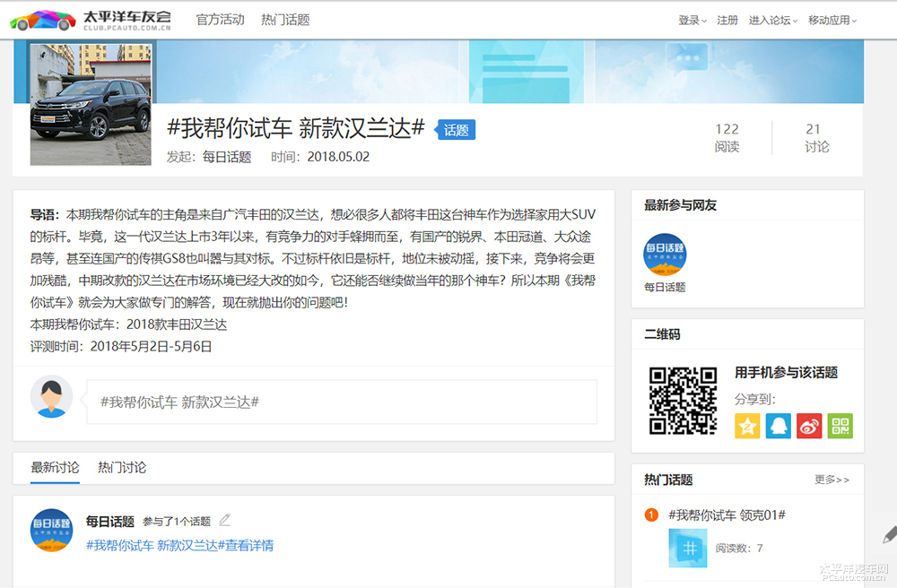Screen dimensions: 897x588
Task: Click the #我帮你试车 新款汉兰达# comment input field
Action: click(341, 402)
